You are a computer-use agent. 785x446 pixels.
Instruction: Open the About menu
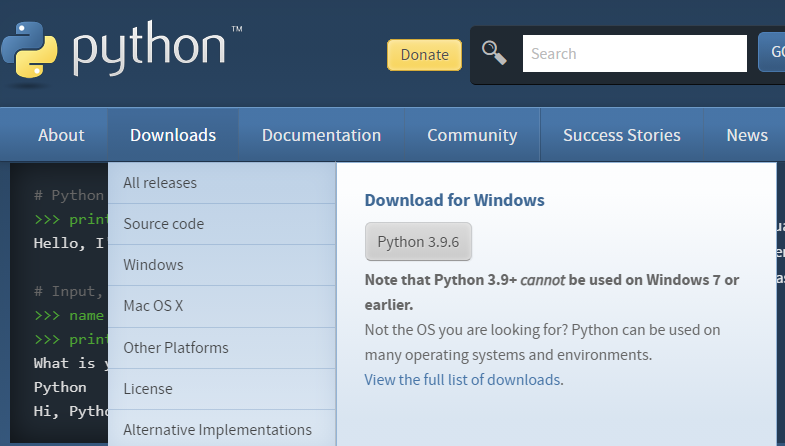61,135
